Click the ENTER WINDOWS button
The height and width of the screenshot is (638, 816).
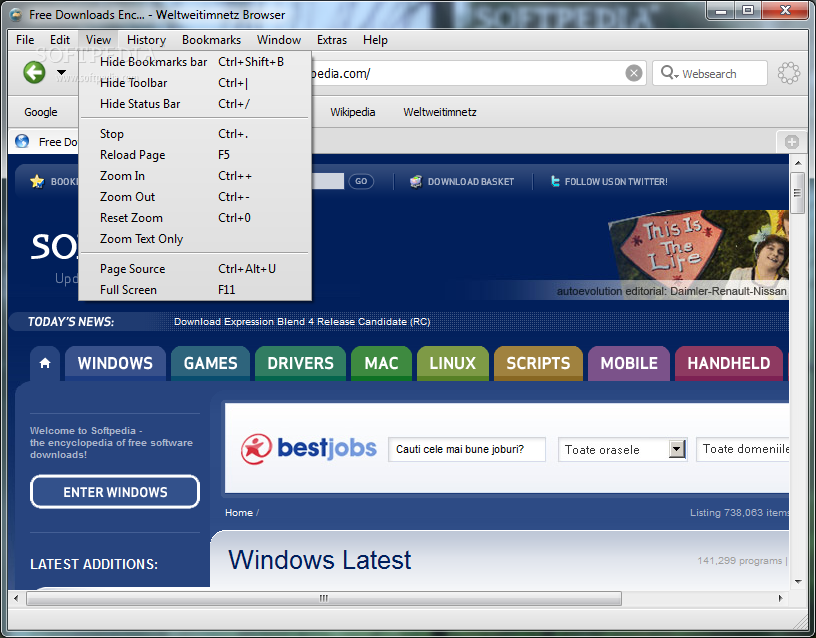[115, 492]
